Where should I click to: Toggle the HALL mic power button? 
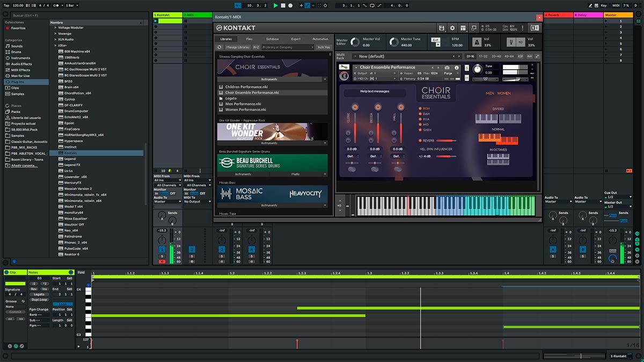[400, 107]
